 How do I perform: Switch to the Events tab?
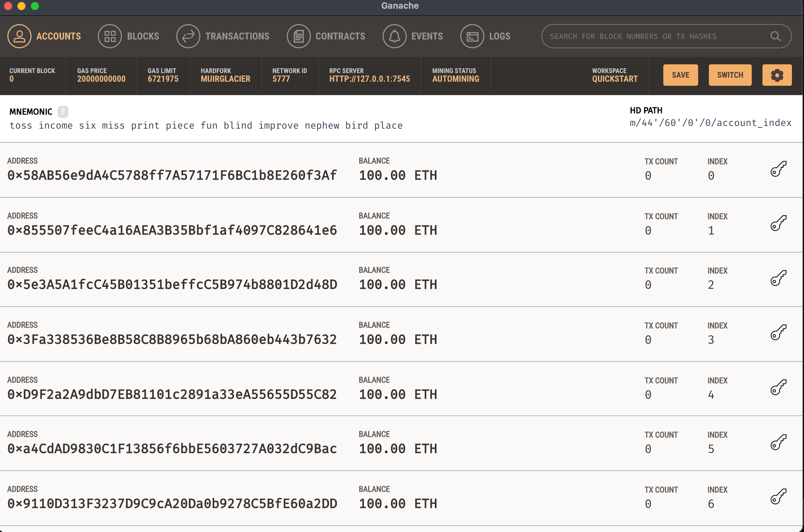(x=427, y=36)
